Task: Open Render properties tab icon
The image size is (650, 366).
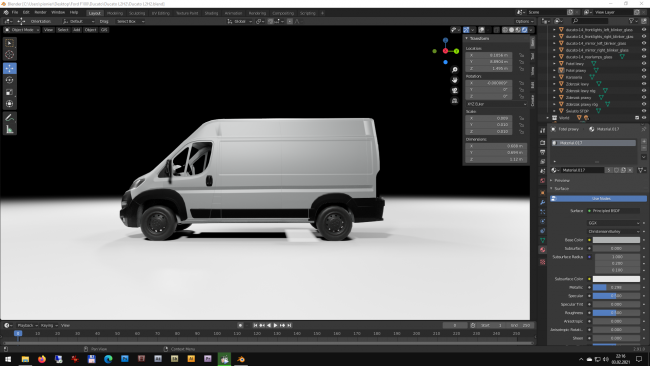Action: pyautogui.click(x=543, y=142)
